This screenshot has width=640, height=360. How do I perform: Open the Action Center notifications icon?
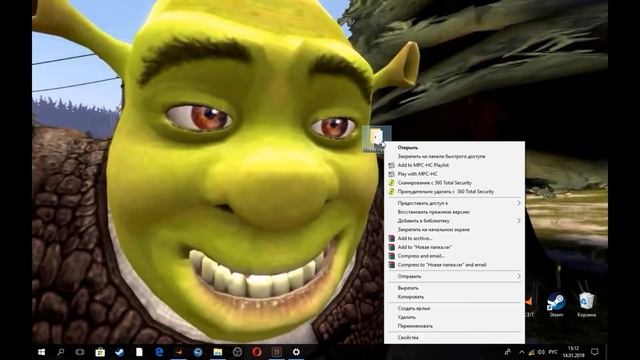point(594,352)
